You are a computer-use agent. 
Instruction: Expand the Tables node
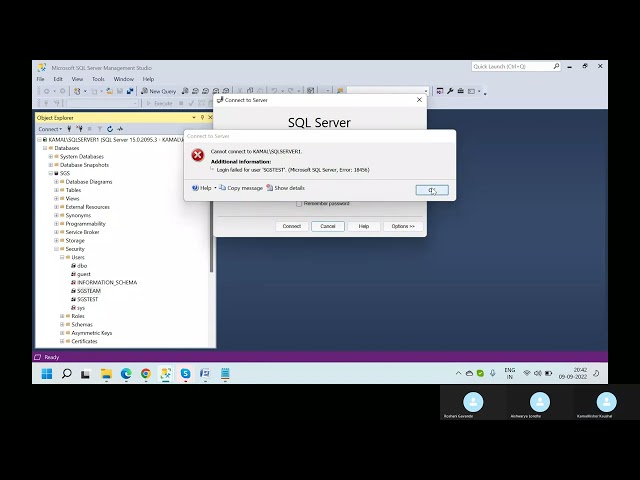(x=56, y=190)
